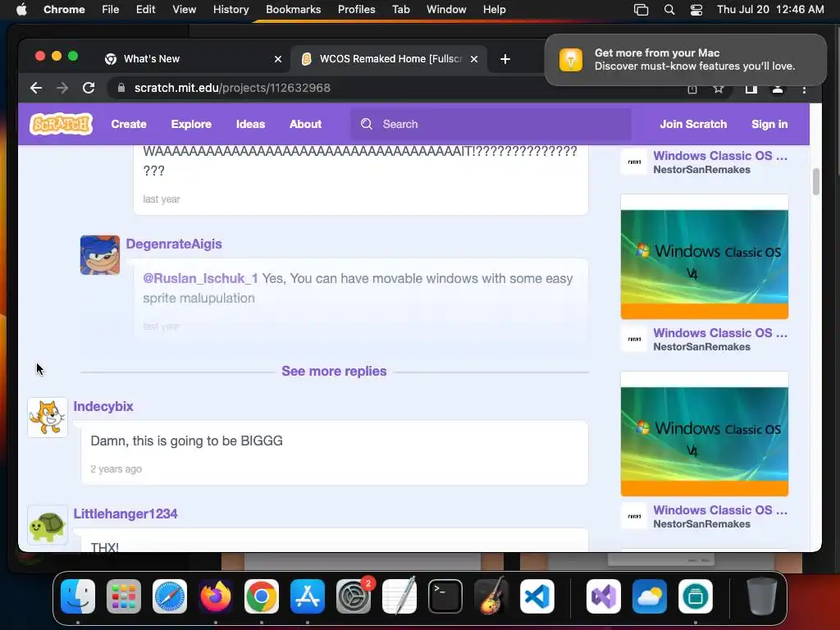Click Spotlight search in the menu bar
840x630 pixels.
tap(669, 10)
